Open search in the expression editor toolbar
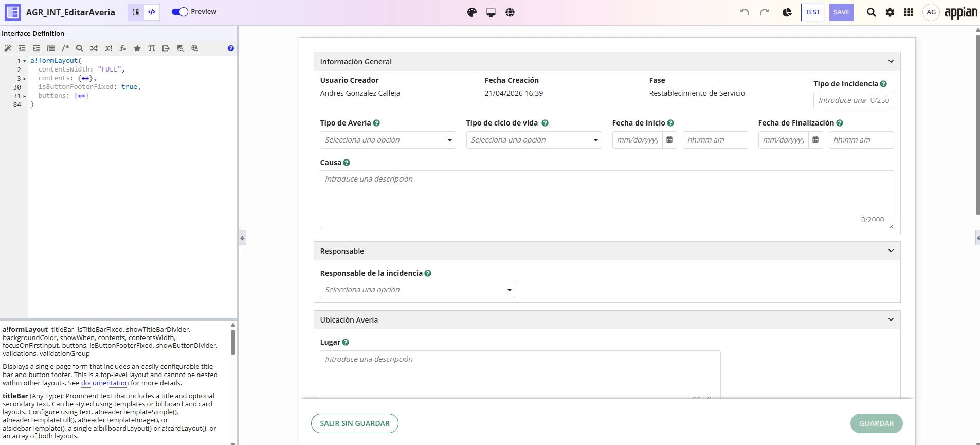Viewport: 980px width, 445px height. coord(80,48)
